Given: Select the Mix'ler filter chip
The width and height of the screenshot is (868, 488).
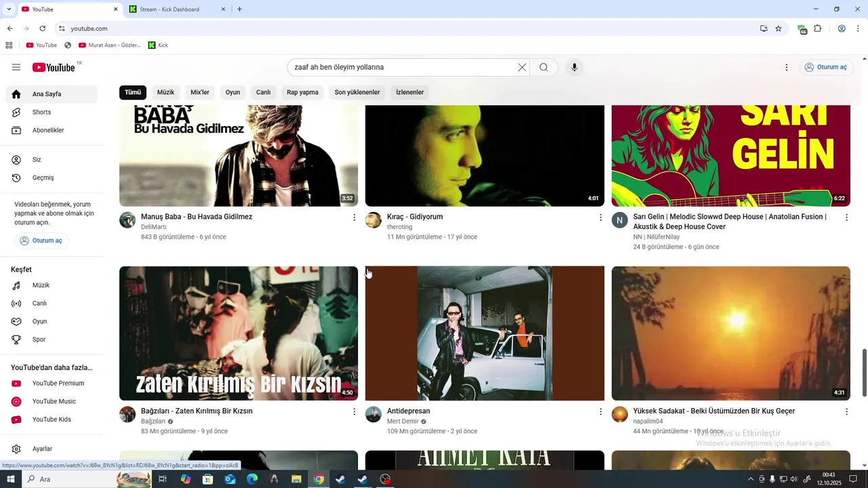Looking at the screenshot, I should click(200, 92).
